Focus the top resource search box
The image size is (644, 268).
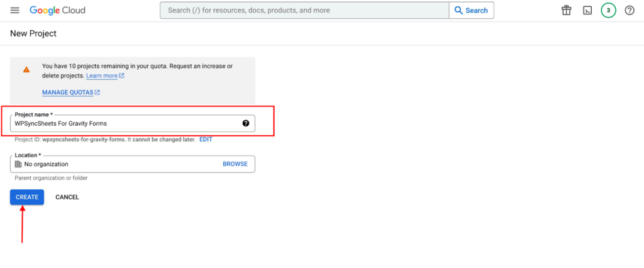tap(304, 10)
